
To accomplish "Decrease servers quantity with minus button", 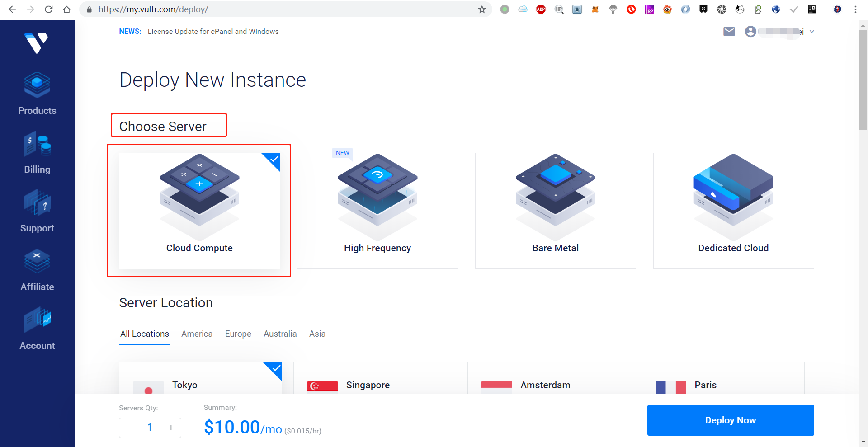I will click(x=129, y=428).
